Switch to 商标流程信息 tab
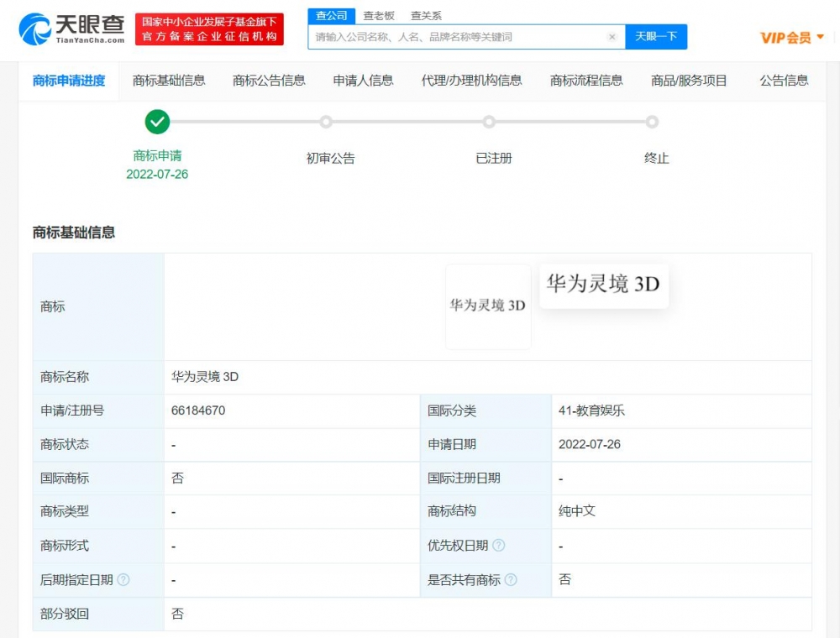Image resolution: width=840 pixels, height=638 pixels. click(x=586, y=81)
